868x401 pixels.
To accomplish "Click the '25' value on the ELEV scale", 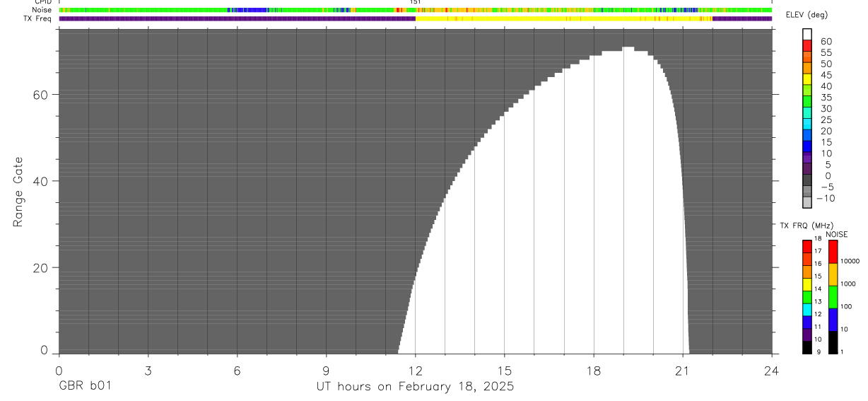I will [x=826, y=120].
